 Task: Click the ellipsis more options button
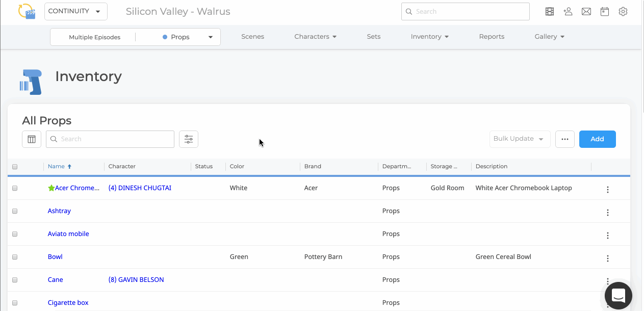click(565, 139)
